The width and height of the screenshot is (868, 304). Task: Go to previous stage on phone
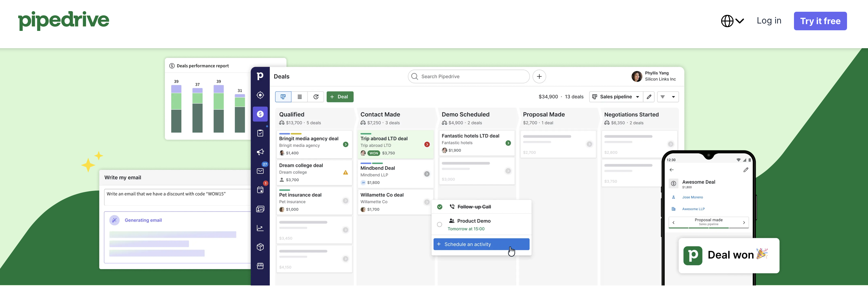673,223
